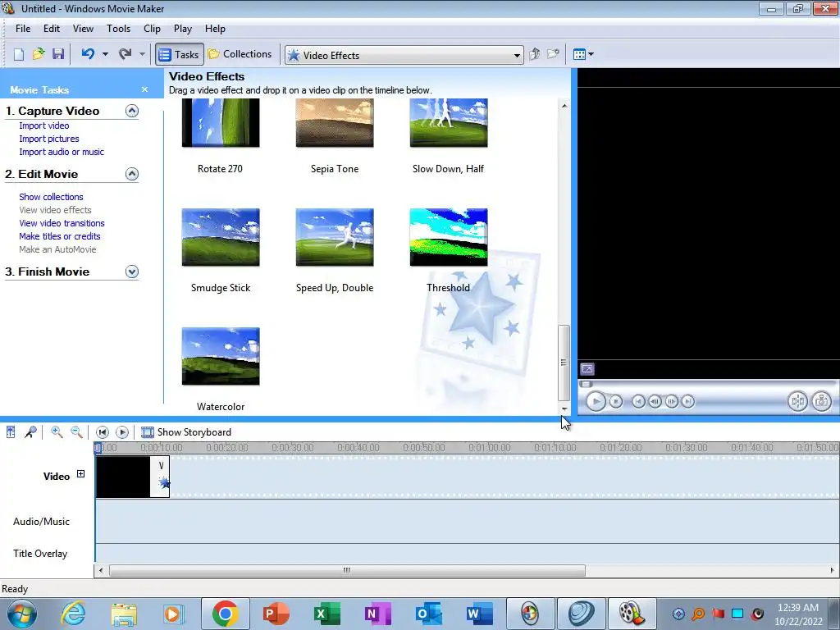Open the Clip menu

pos(152,29)
